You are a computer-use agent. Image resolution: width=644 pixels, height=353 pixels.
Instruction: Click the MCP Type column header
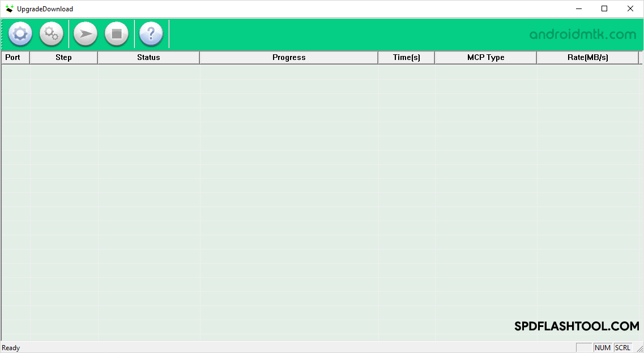tap(485, 57)
